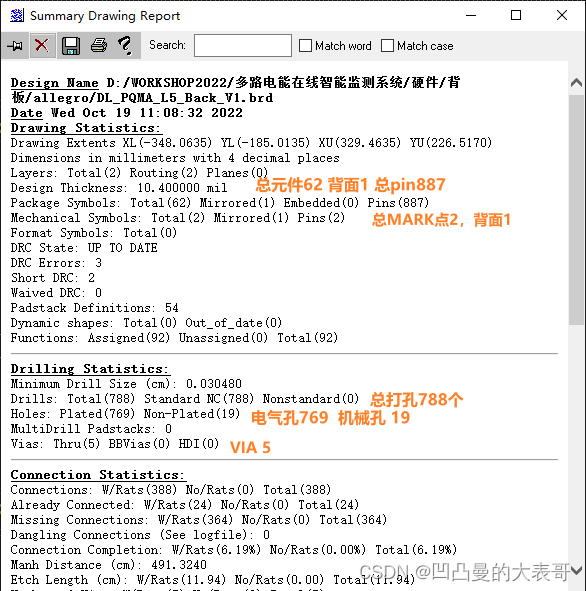586x591 pixels.
Task: Click the 'Nonstandard(0)' drill value
Action: [x=311, y=399]
